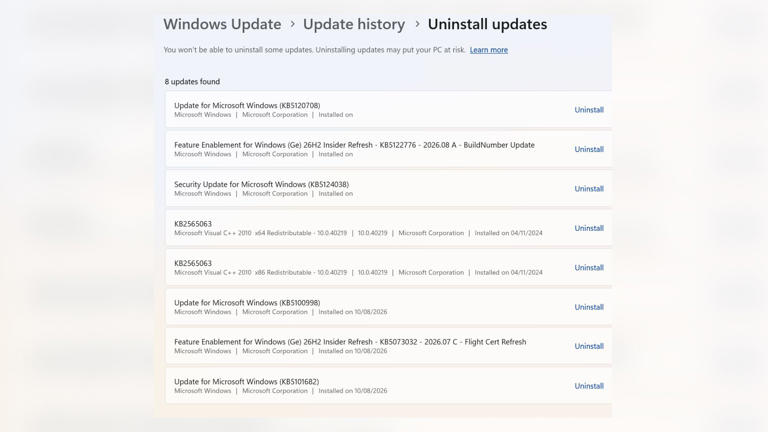Uninstall KB2565063 x64 Redistributable
Screen dimensions: 768x432
point(589,228)
